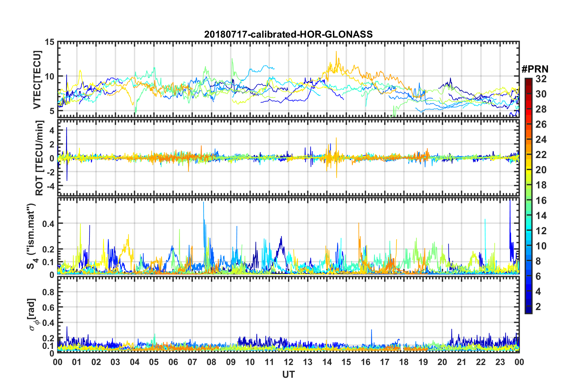The height and width of the screenshot is (392, 577).
Task: Click the colorbar tick label 2
Action: point(538,307)
